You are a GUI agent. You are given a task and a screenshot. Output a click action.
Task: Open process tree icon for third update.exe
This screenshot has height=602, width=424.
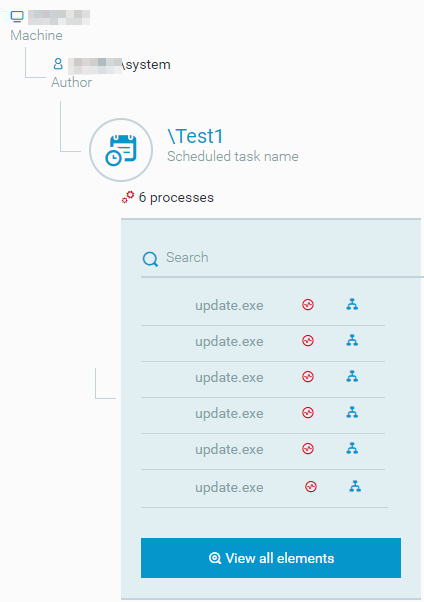coord(352,376)
